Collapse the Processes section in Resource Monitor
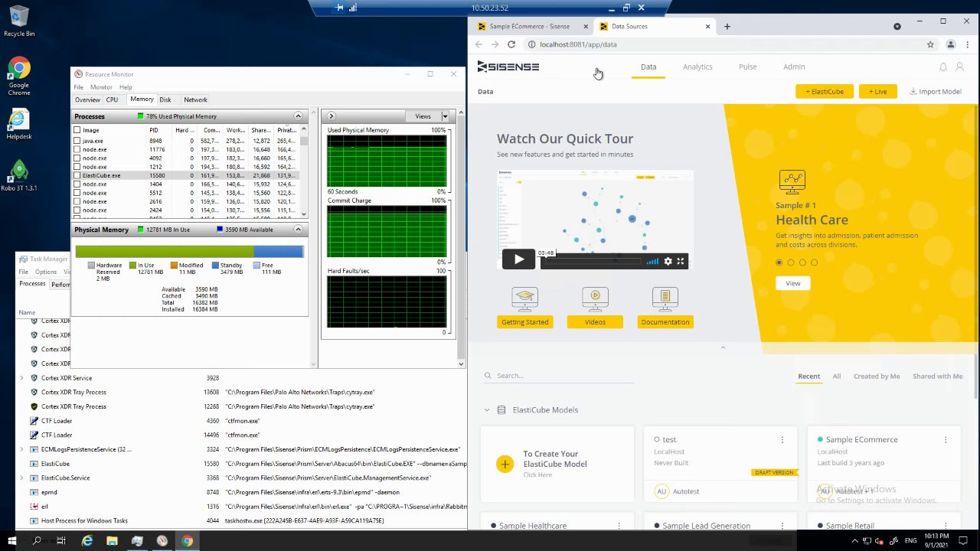Image resolution: width=980 pixels, height=551 pixels. point(298,116)
